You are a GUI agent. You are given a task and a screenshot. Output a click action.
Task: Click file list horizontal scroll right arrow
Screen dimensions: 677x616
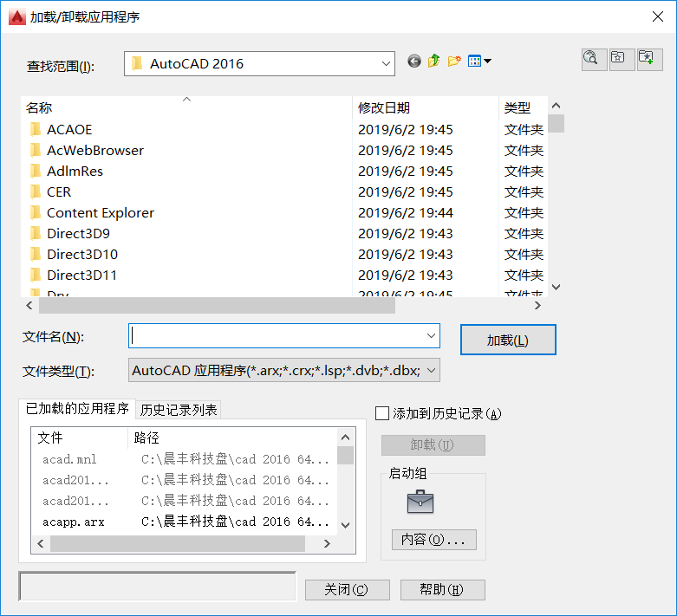[x=537, y=306]
